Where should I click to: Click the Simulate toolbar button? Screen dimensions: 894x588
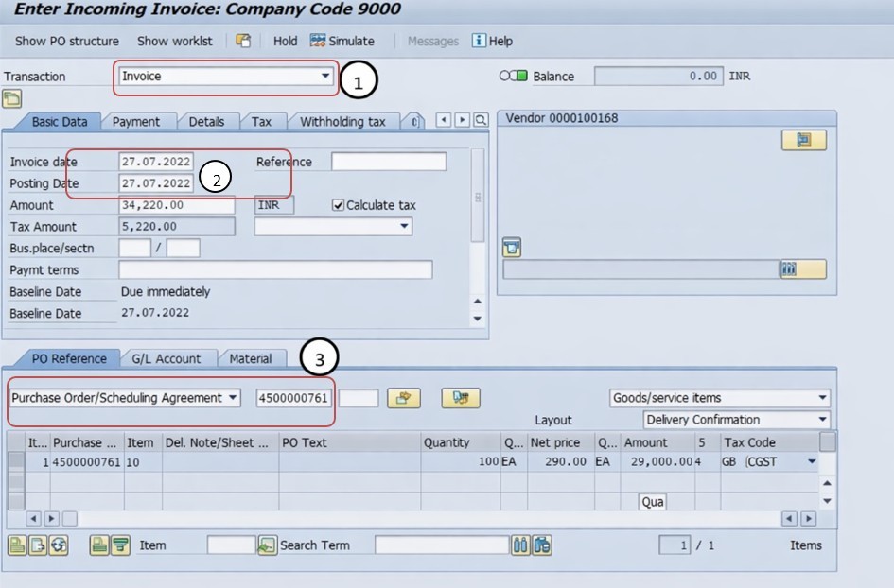342,41
